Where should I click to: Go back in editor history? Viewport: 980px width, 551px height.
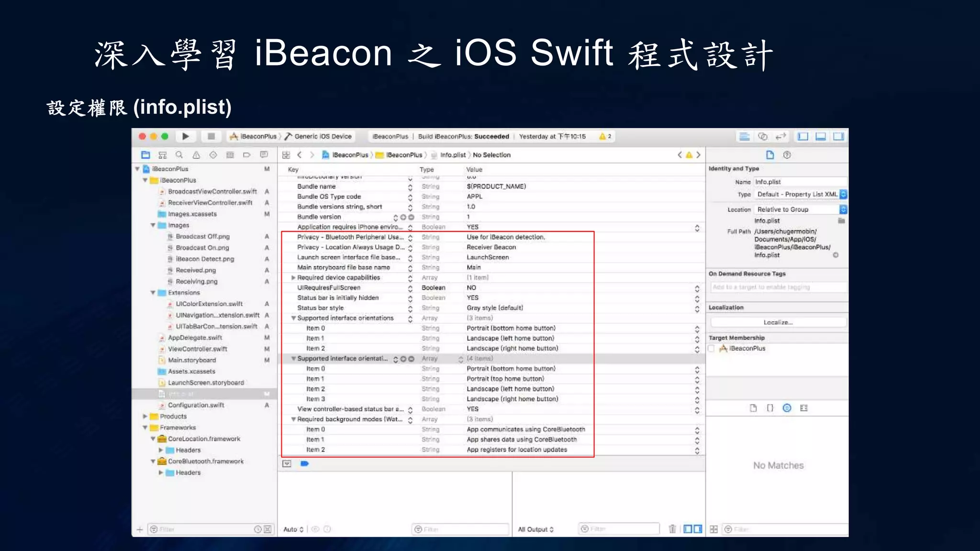click(x=300, y=155)
